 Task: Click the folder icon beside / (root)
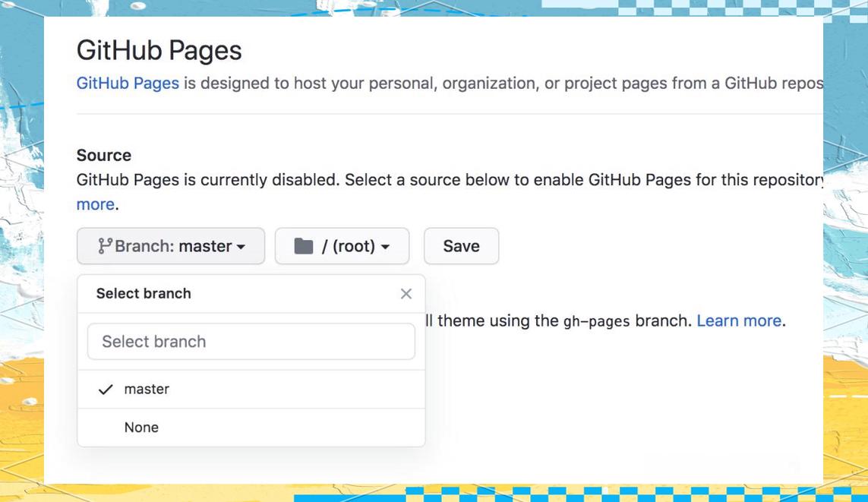[303, 246]
